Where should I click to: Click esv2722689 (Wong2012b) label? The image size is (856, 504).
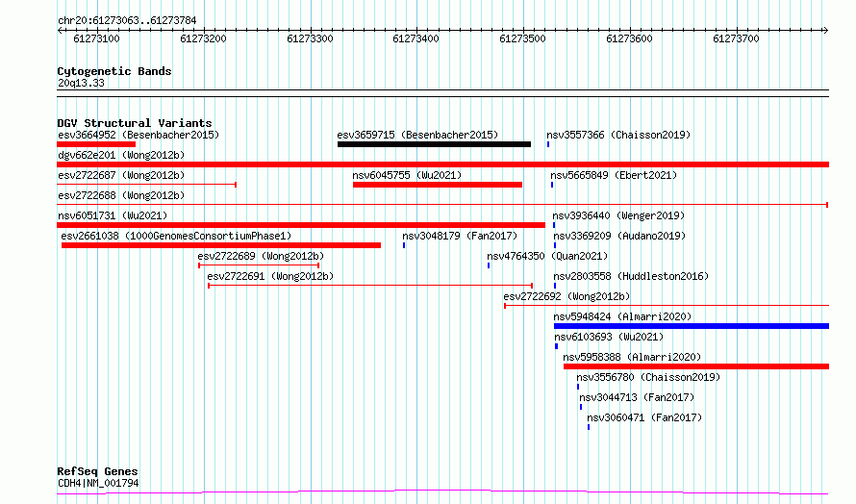[261, 256]
